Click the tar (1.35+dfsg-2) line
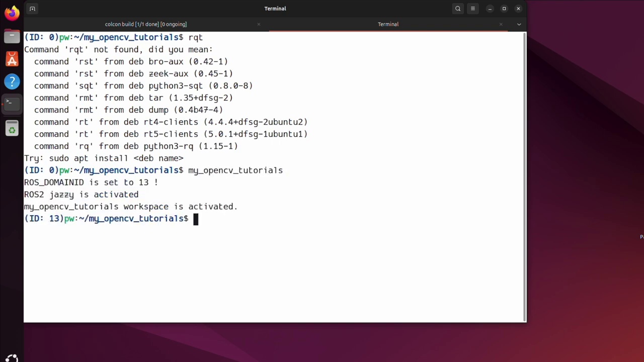 (x=133, y=98)
